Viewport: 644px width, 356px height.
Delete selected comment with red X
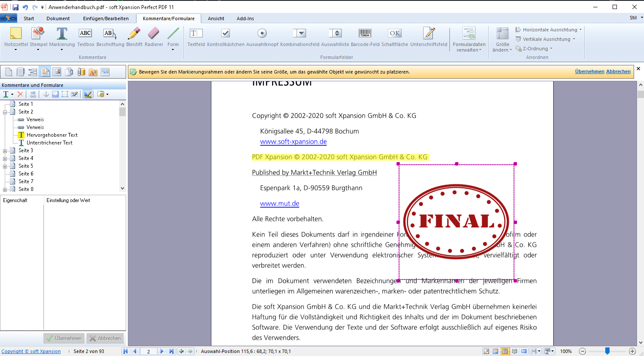pos(20,94)
